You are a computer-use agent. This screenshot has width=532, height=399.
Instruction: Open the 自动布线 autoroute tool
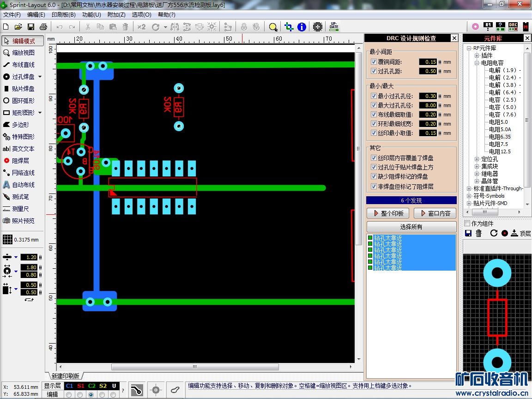(22, 185)
